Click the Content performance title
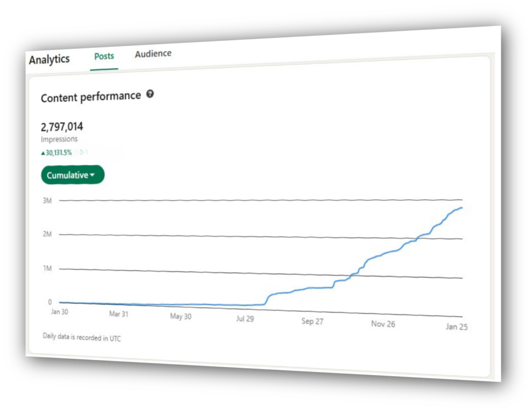 click(x=90, y=97)
